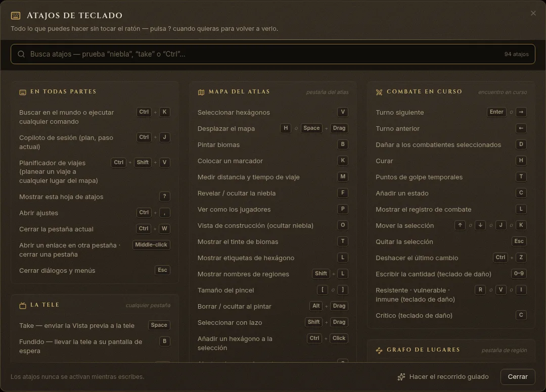Click the Enter key badge for Turno siguiente
This screenshot has width=546, height=392.
[496, 112]
